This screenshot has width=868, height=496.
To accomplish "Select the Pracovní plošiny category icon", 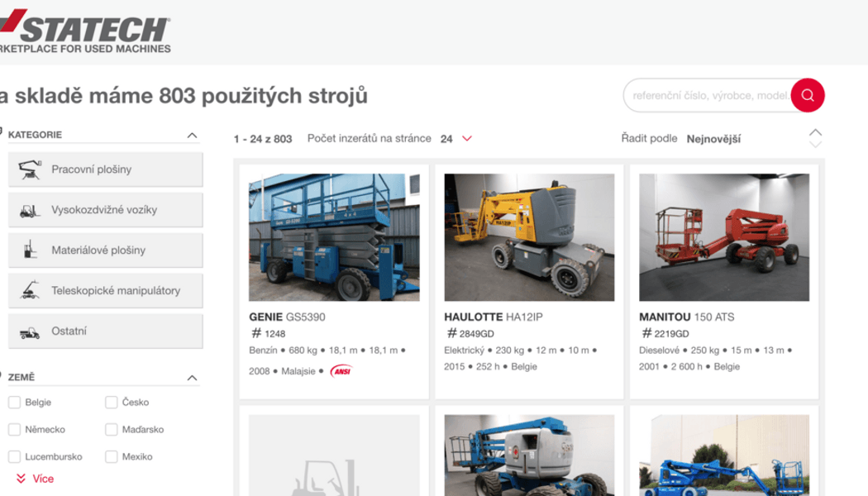I will click(31, 169).
